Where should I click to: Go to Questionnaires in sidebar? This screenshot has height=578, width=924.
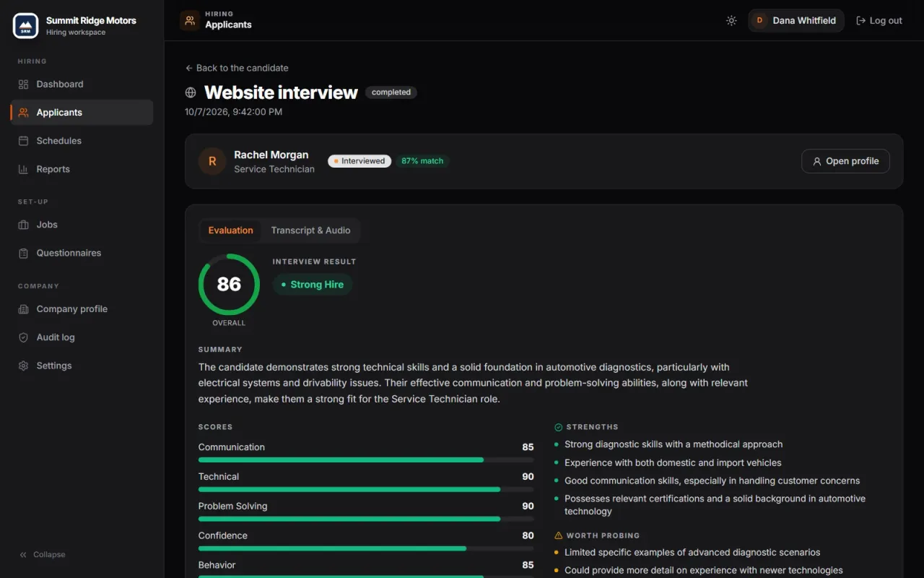coord(82,253)
